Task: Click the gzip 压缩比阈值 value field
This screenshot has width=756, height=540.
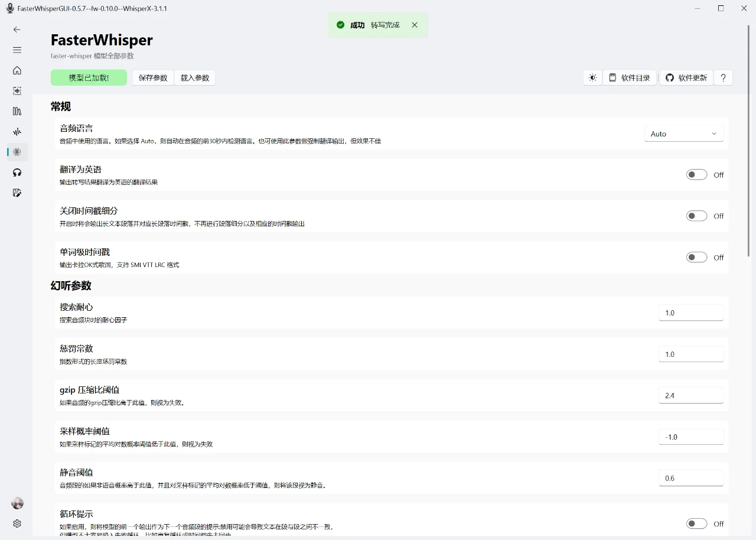Action: click(691, 396)
